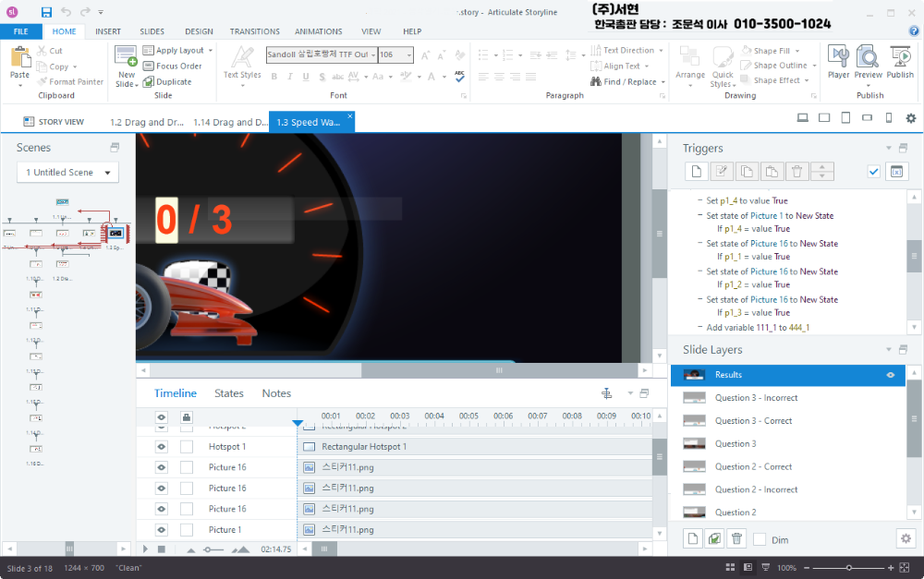Click the Paste clipboard icon
924x579 pixels.
coord(20,57)
